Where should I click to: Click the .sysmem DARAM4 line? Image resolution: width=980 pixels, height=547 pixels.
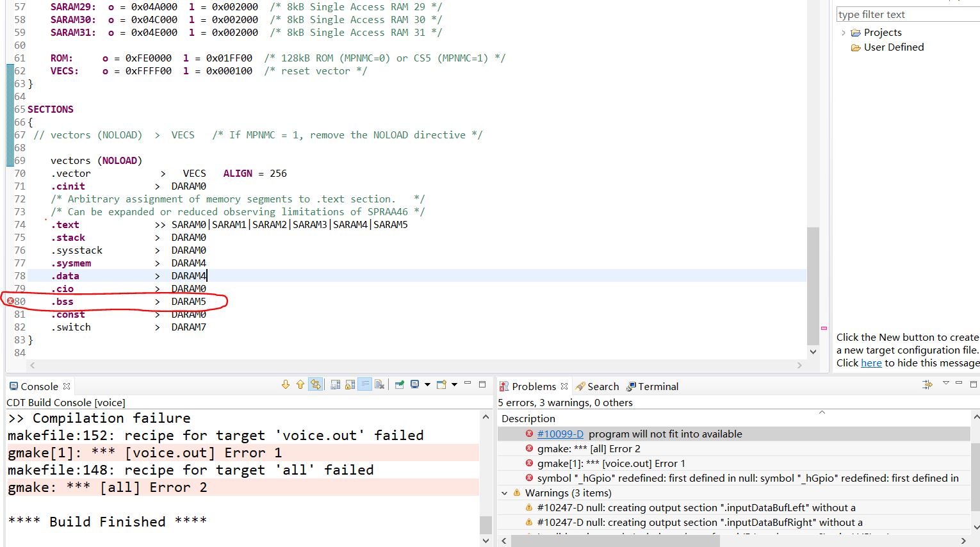pyautogui.click(x=128, y=263)
